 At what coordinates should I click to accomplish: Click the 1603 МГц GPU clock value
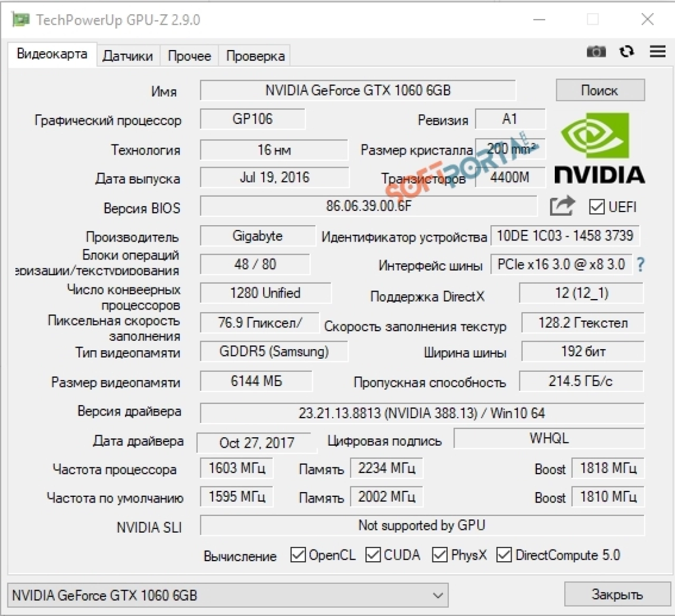pyautogui.click(x=237, y=468)
